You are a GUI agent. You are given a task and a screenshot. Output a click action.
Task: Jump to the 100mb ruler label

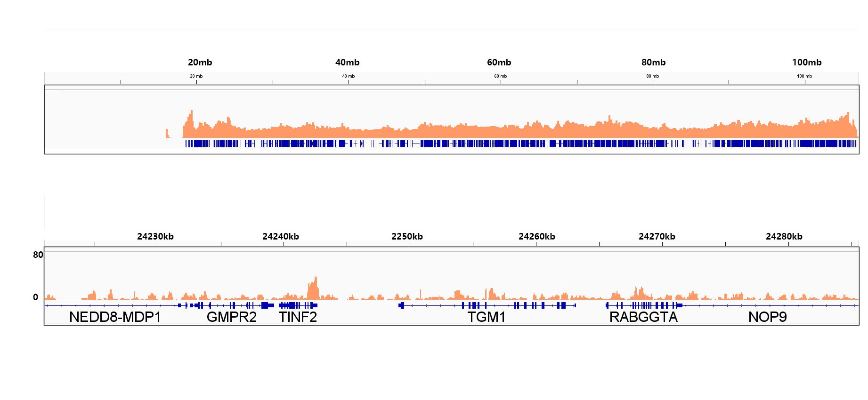pos(806,62)
